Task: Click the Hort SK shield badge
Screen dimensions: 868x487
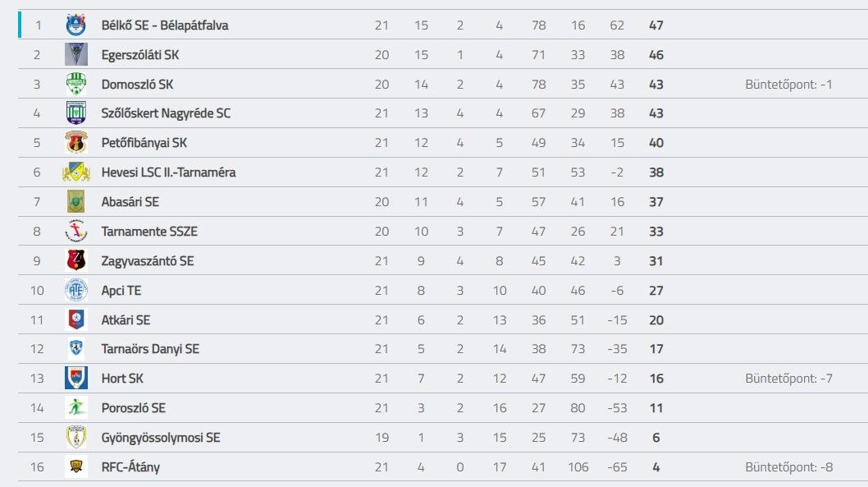Action: pyautogui.click(x=75, y=379)
